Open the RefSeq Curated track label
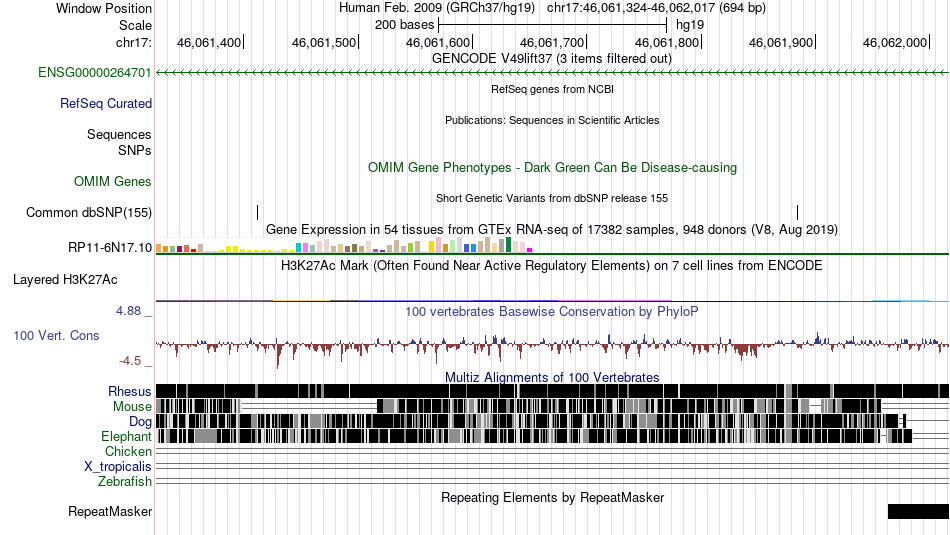 [106, 104]
